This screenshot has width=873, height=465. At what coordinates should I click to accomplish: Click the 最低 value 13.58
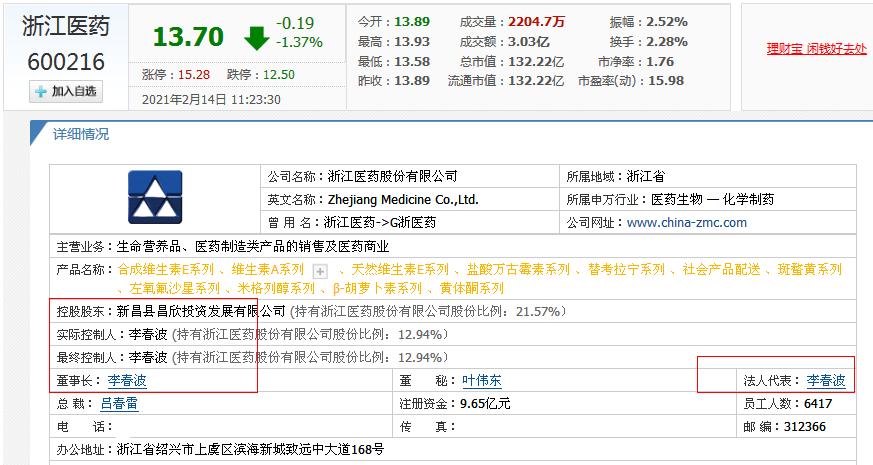point(412,61)
